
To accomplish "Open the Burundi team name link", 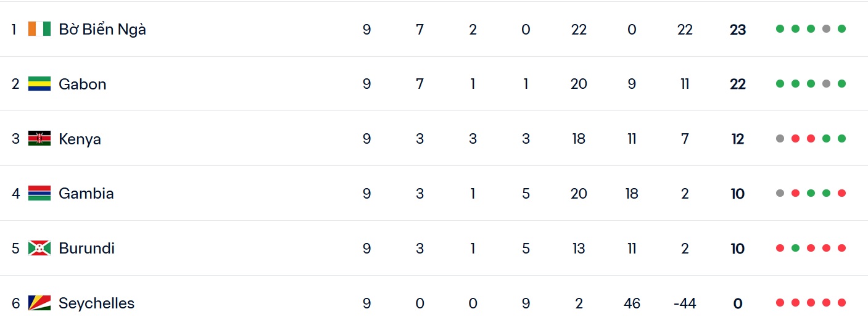I will pos(86,249).
